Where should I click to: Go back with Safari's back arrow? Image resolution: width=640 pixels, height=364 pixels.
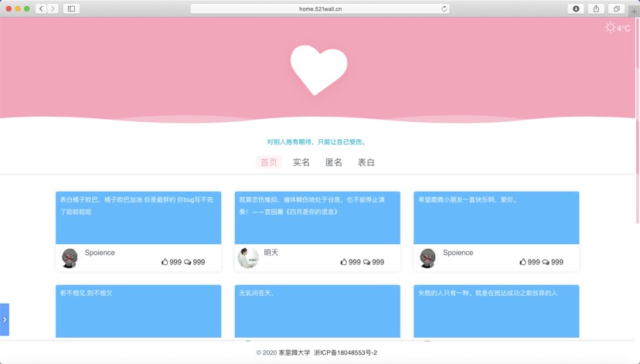(41, 9)
